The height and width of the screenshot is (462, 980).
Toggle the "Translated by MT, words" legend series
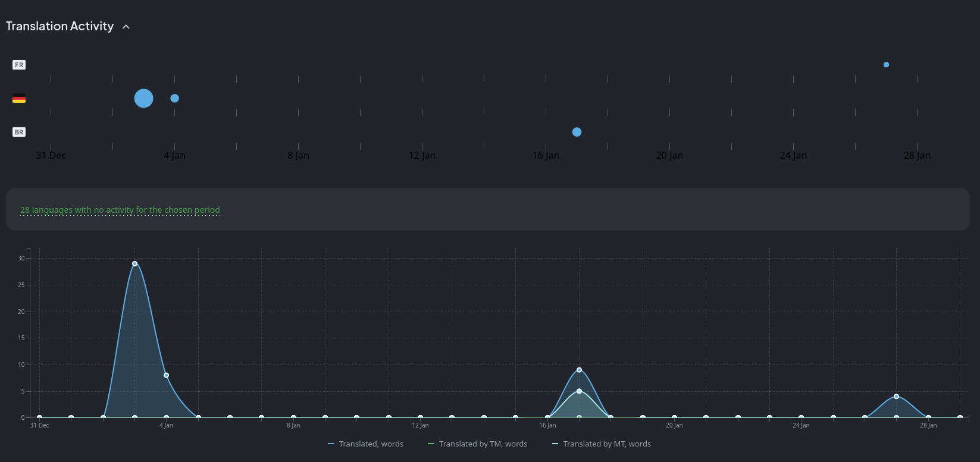(x=602, y=444)
